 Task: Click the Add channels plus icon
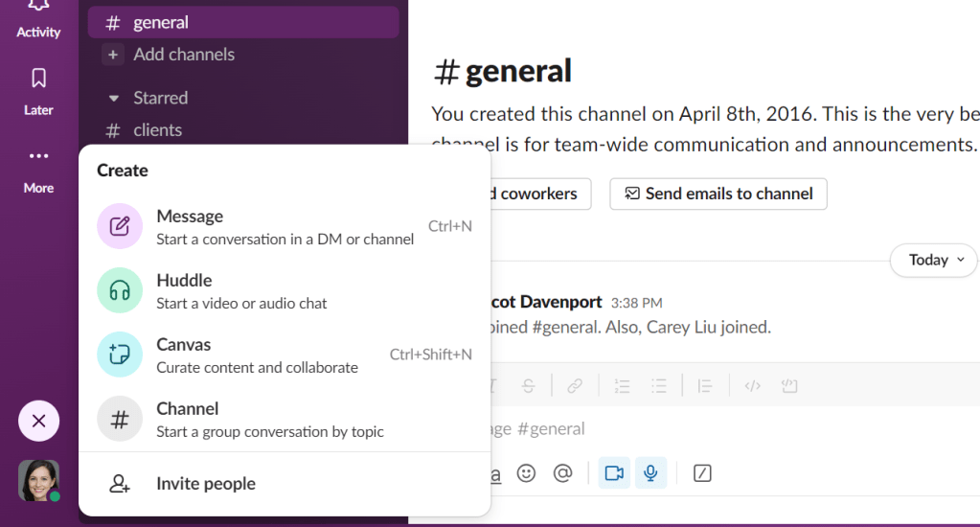tap(112, 55)
